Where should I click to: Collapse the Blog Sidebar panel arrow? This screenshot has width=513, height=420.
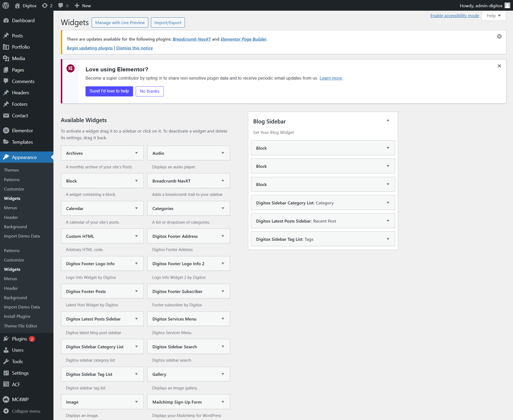[388, 120]
